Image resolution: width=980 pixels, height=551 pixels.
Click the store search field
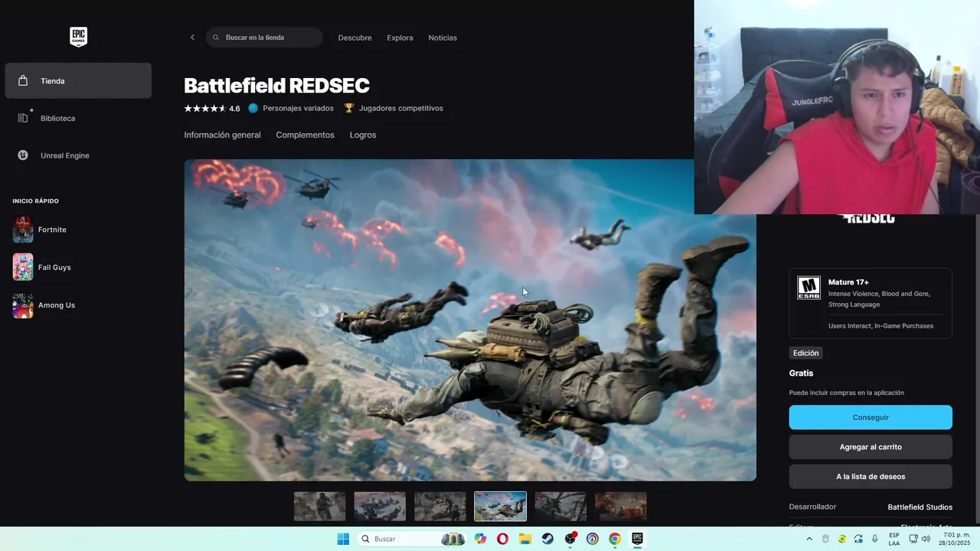point(264,37)
